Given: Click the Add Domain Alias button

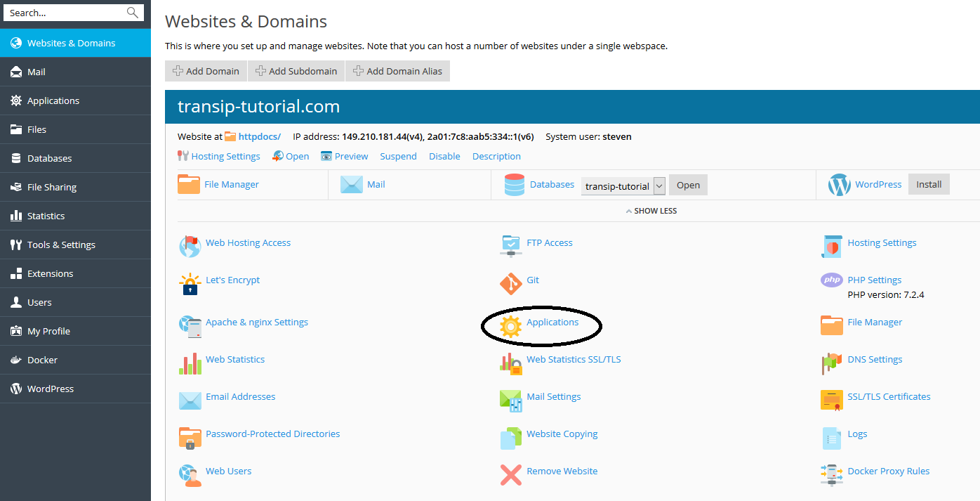Looking at the screenshot, I should 397,71.
